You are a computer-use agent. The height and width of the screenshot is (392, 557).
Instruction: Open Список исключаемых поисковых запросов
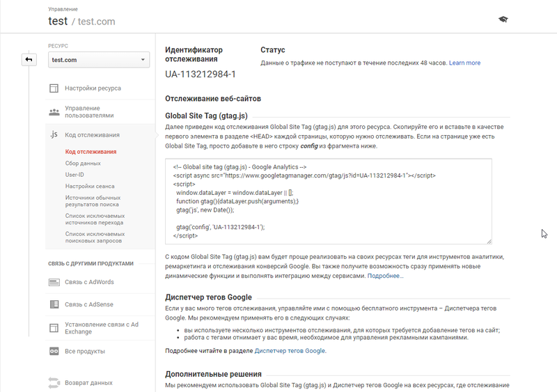click(x=95, y=237)
